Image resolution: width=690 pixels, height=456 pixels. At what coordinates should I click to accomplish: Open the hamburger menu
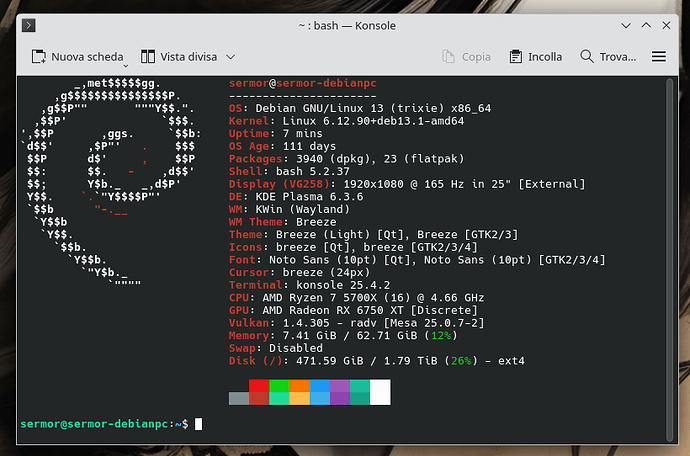(x=659, y=57)
